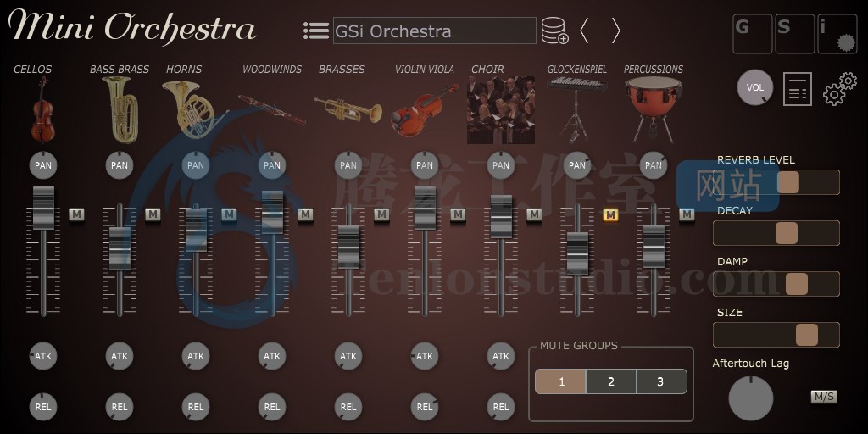Mute the Cellos channel
868x434 pixels.
76,214
